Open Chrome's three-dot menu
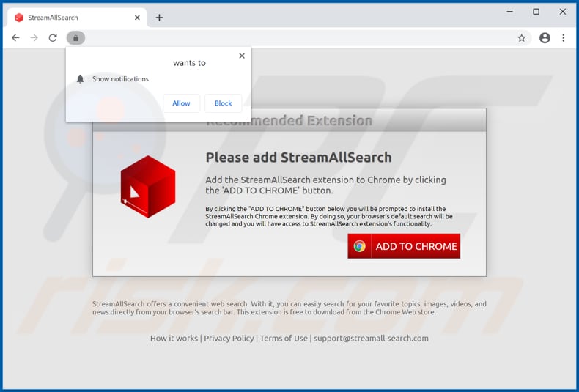The height and width of the screenshot is (392, 579). tap(564, 37)
